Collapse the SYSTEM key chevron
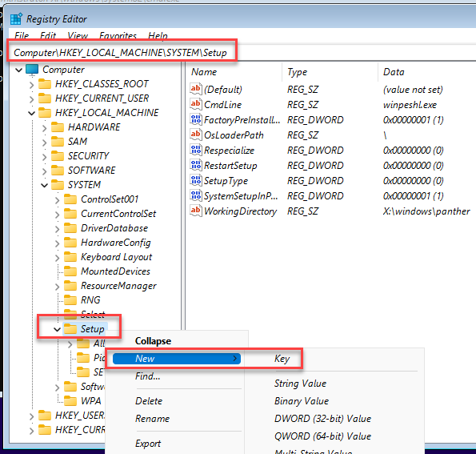Image resolution: width=476 pixels, height=454 pixels. click(44, 185)
